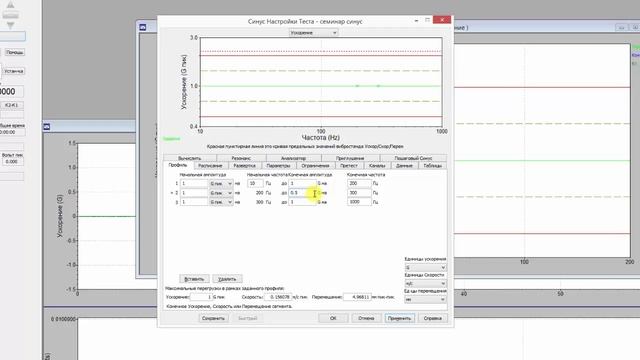Viewport: 640px width, 360px height.
Task: Click the Ускорение max value field
Action: click(x=201, y=297)
